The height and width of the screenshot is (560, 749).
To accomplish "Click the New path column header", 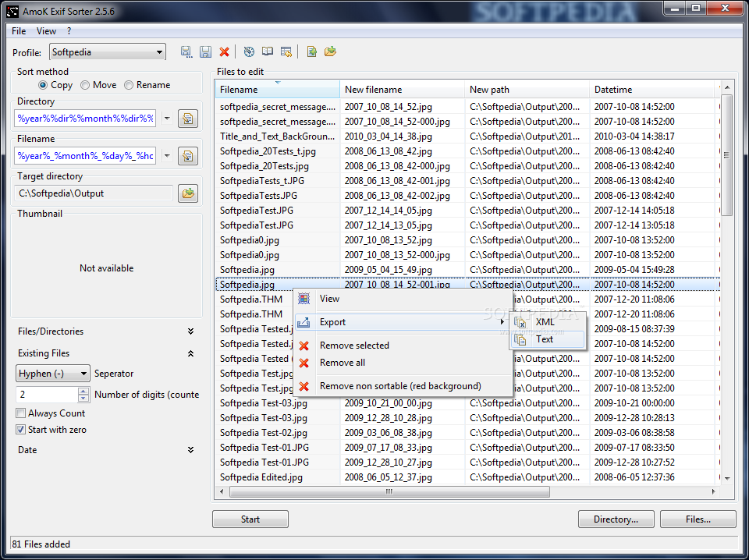I will click(x=527, y=90).
